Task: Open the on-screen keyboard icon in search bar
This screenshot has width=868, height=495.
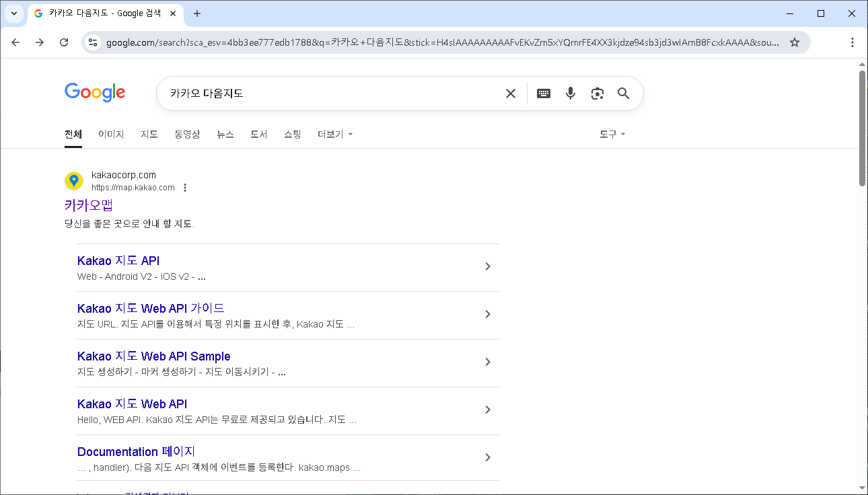Action: 544,93
